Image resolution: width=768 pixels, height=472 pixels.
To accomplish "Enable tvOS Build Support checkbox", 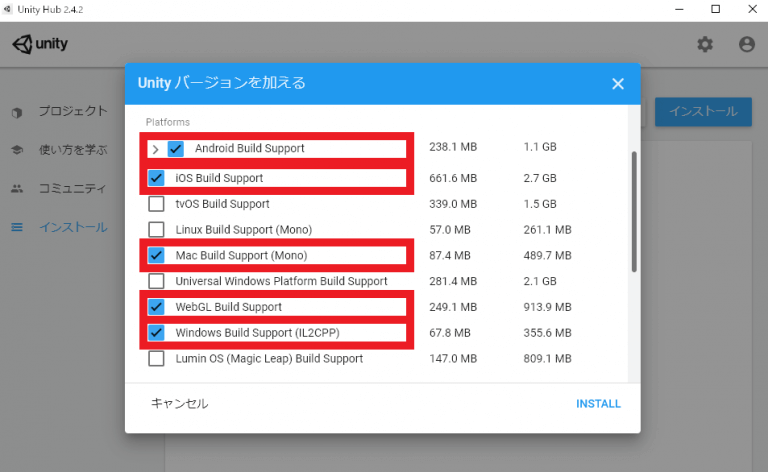I will pos(156,204).
